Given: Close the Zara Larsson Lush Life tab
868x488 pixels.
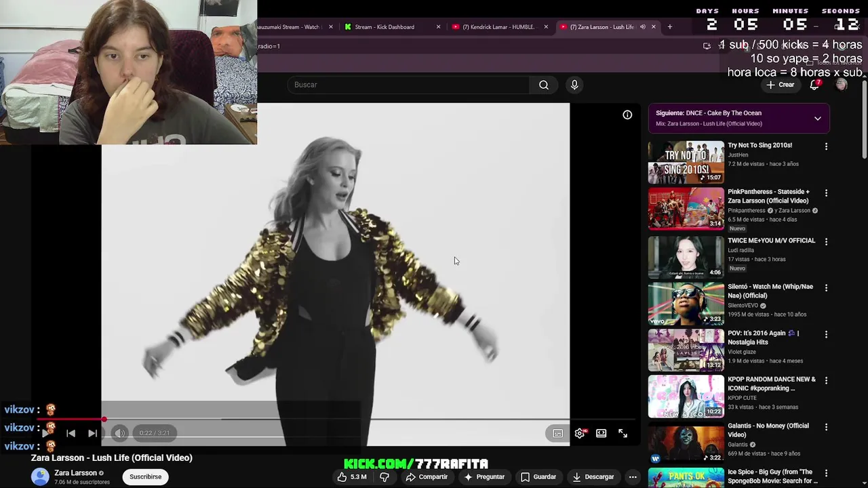Looking at the screenshot, I should click(x=654, y=27).
